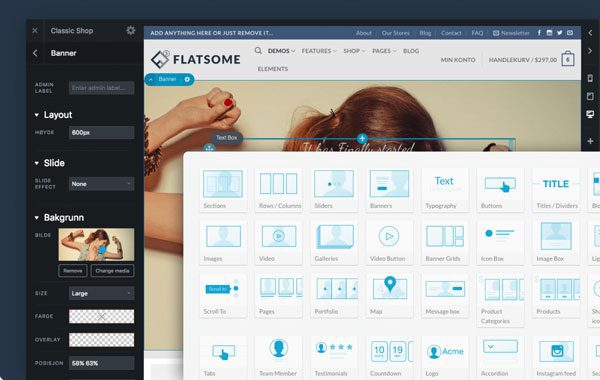
Task: Add the Rows / Columns element
Action: tap(279, 189)
